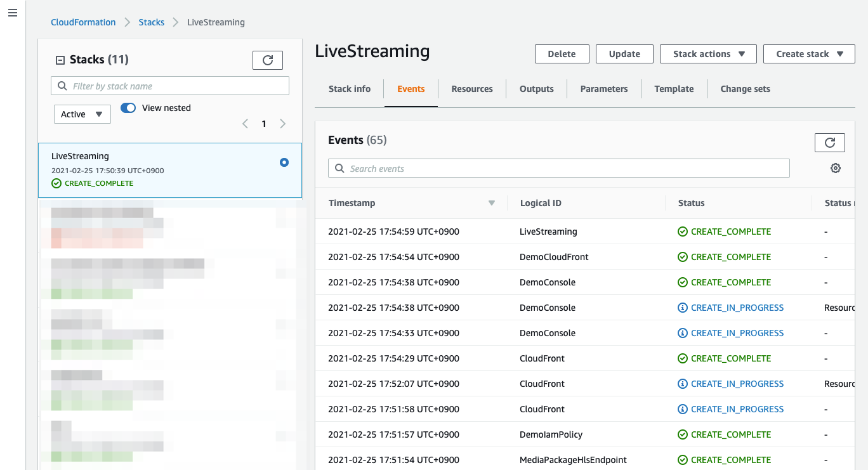Image resolution: width=868 pixels, height=470 pixels.
Task: Open the Resources tab
Action: (x=472, y=89)
